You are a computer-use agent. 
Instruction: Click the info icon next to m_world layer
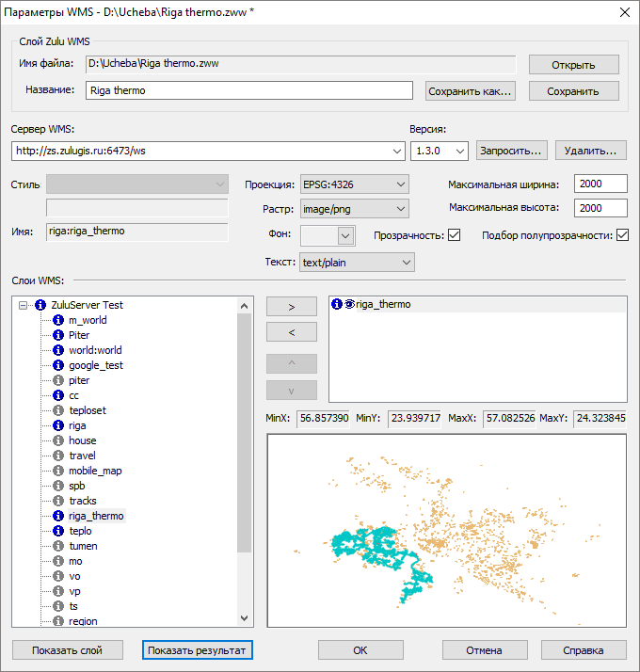click(x=57, y=320)
